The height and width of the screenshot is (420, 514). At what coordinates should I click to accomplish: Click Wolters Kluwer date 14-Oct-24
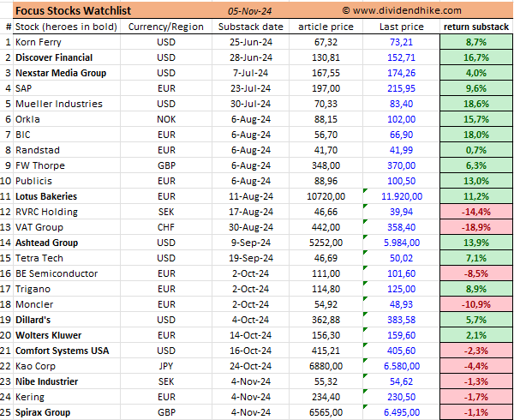[x=251, y=335]
